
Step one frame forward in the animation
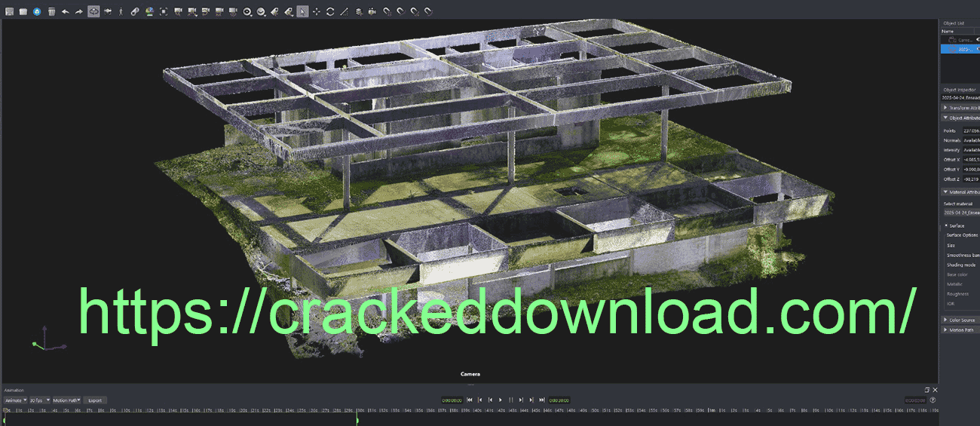point(521,400)
